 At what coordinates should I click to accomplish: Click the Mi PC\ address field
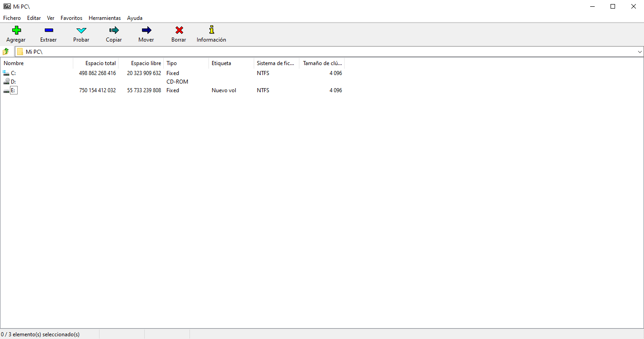(326, 52)
